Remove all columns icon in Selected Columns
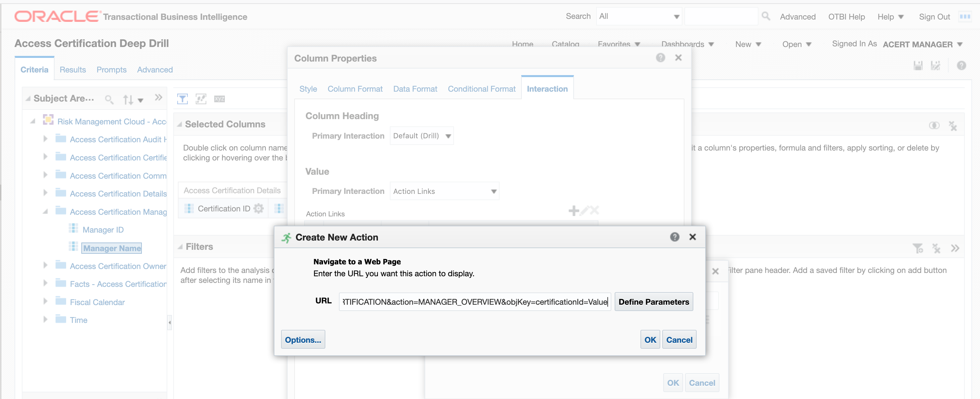The image size is (980, 399). [953, 126]
